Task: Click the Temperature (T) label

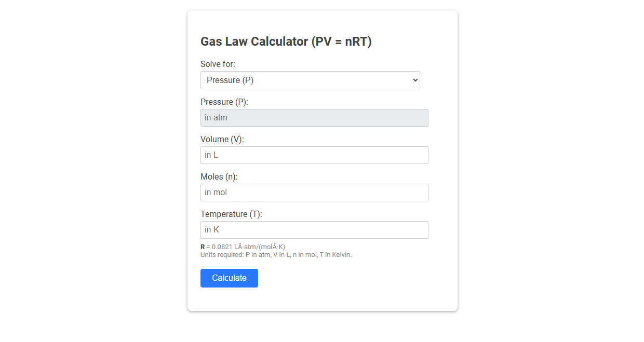Action: (x=232, y=214)
